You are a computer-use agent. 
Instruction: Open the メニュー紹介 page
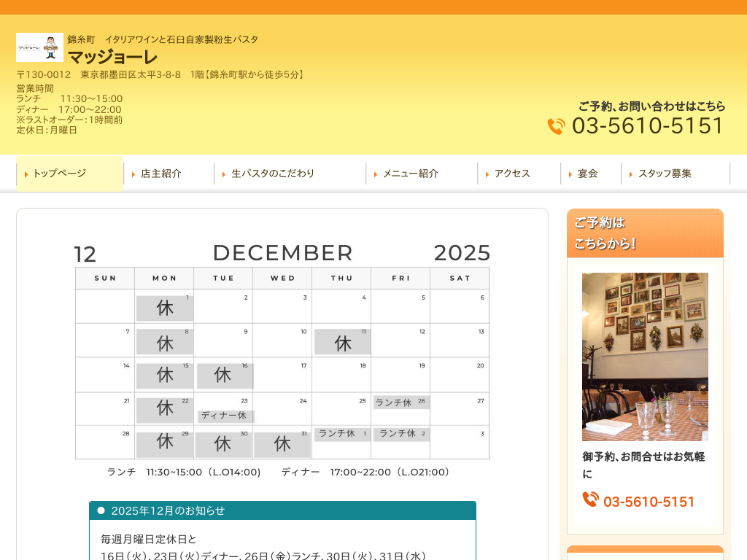click(411, 174)
